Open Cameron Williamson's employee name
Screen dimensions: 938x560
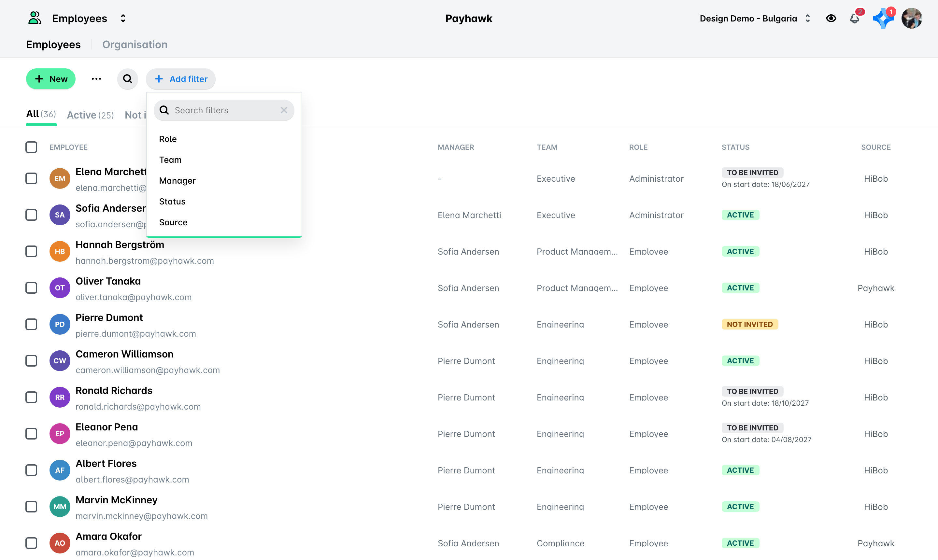point(124,354)
